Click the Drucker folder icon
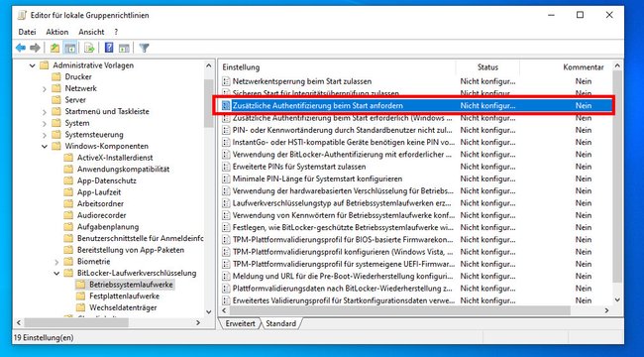This screenshot has height=357, width=644. [x=56, y=77]
